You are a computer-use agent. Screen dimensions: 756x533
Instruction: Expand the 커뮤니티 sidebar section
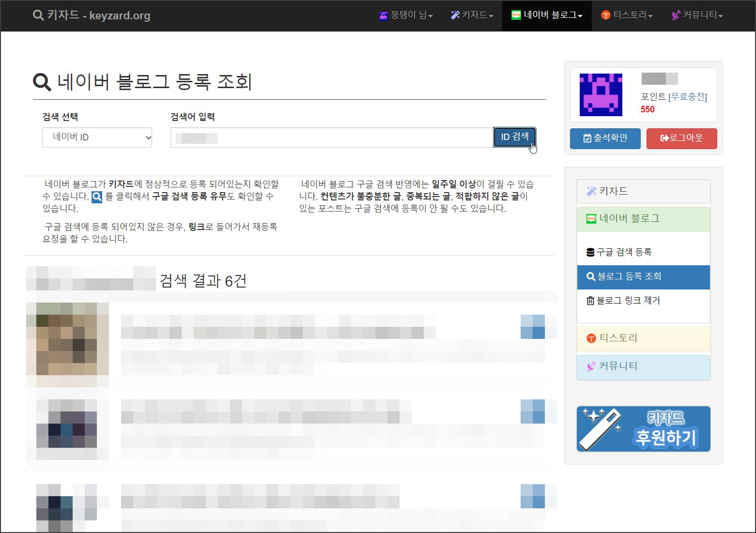tap(644, 367)
